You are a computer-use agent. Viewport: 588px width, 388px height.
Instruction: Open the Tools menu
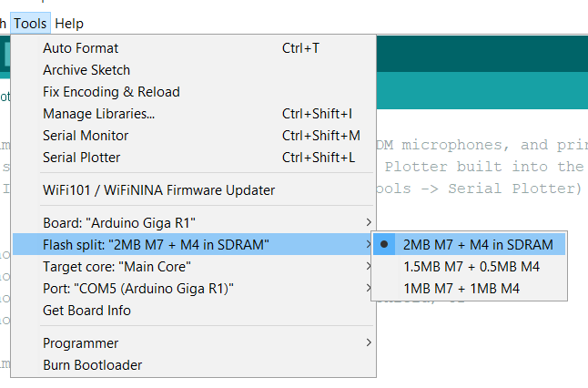(31, 23)
